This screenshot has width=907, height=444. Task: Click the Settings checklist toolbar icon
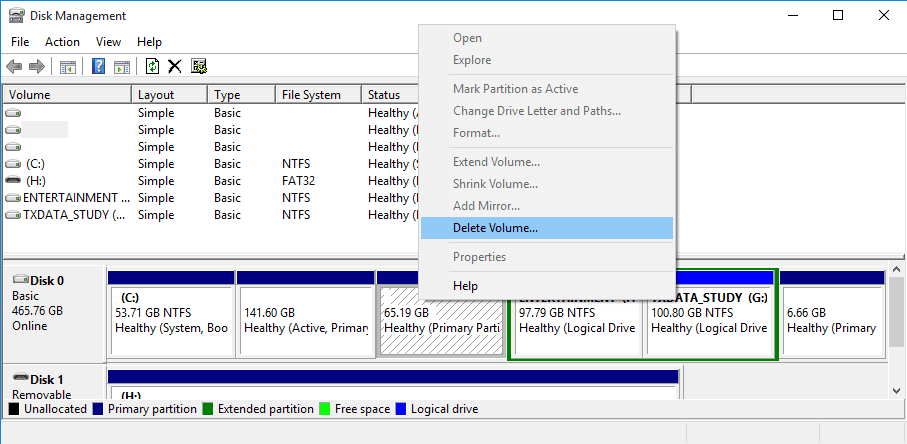199,66
